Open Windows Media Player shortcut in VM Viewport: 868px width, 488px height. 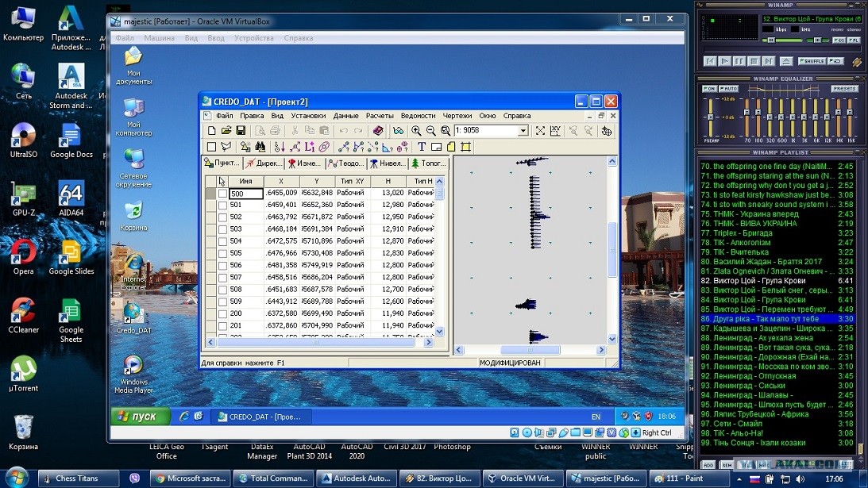(x=133, y=375)
